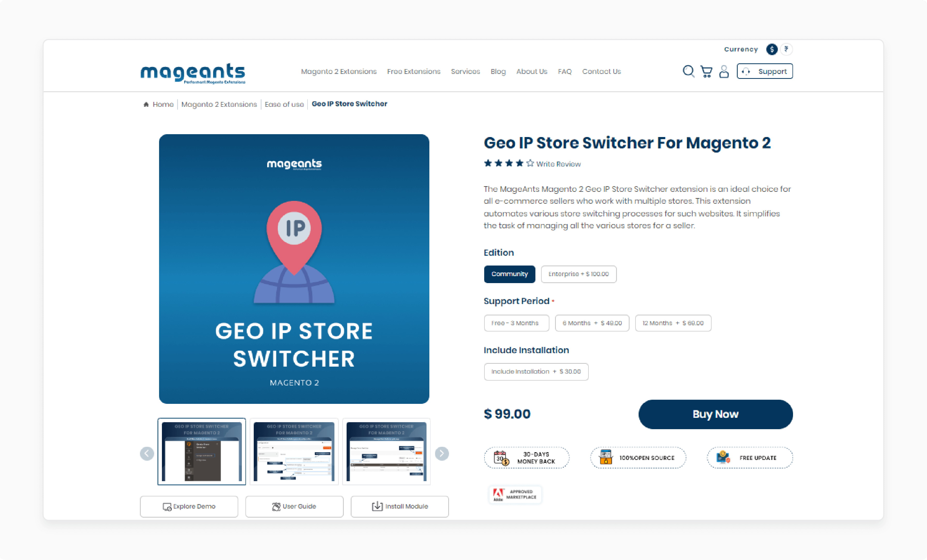The image size is (927, 560).
Task: Select the Free - 3 Months support radio
Action: 515,323
